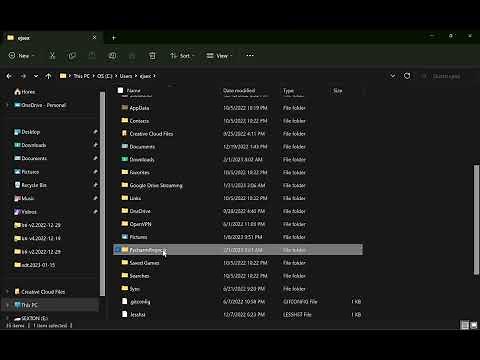This screenshot has height=360, width=480.
Task: Click the Documents folder icon in file list
Action: click(125, 146)
